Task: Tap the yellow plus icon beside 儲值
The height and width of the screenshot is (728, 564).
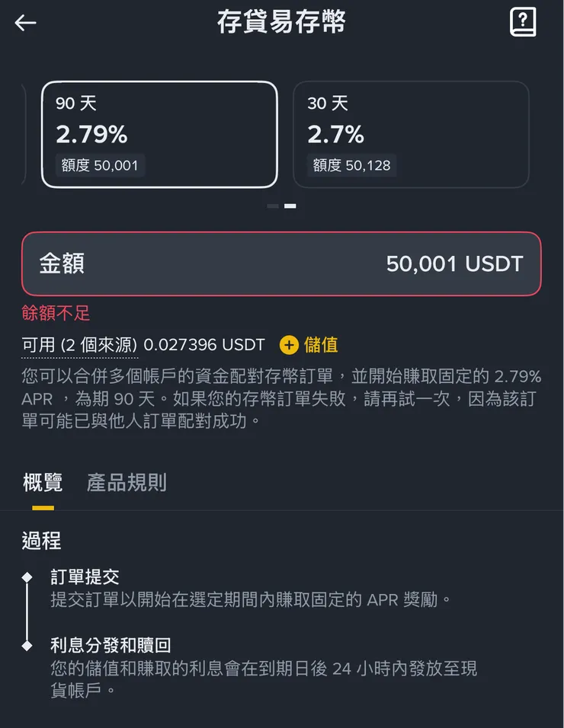Action: click(288, 345)
